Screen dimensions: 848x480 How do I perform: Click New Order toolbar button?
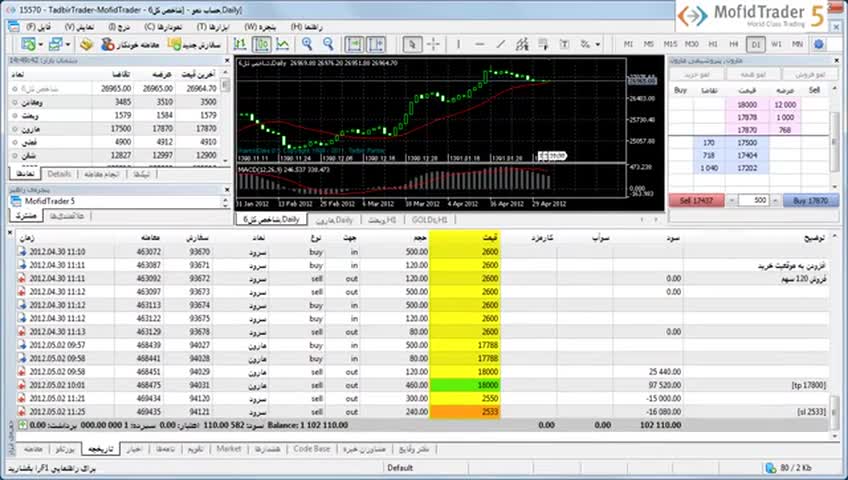196,44
